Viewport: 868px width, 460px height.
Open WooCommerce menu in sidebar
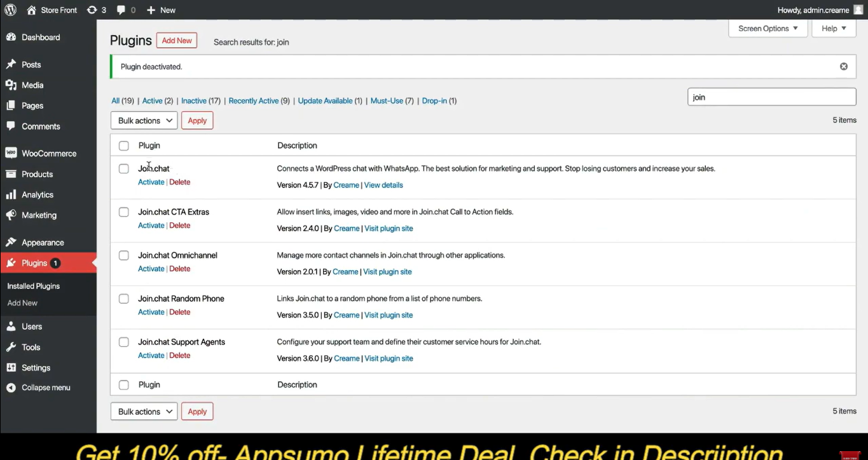(48, 153)
